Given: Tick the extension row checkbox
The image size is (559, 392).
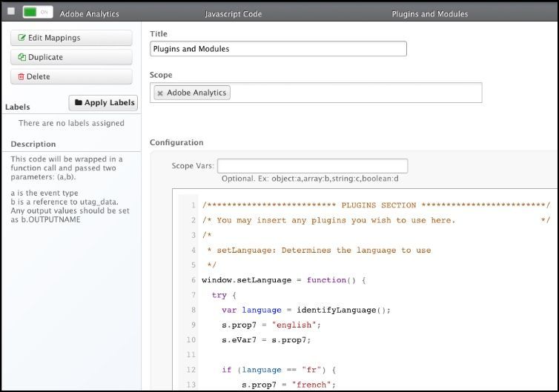Looking at the screenshot, I should tap(10, 12).
